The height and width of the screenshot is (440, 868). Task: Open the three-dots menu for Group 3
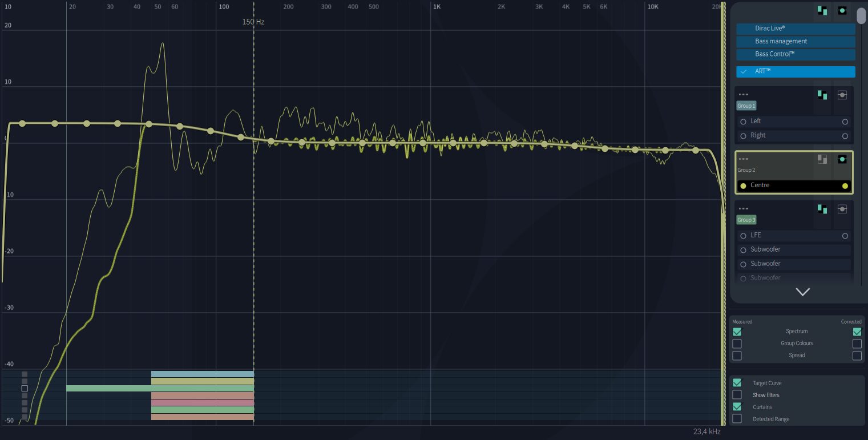point(743,209)
